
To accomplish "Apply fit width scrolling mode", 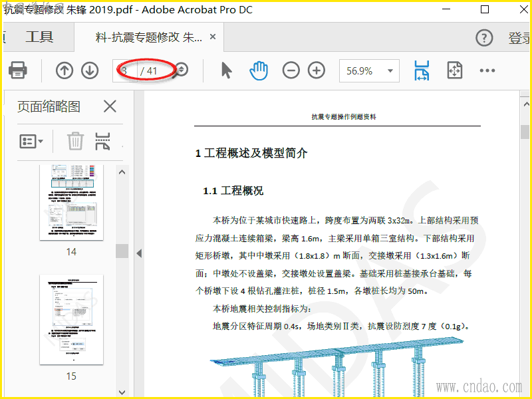I will tap(422, 70).
